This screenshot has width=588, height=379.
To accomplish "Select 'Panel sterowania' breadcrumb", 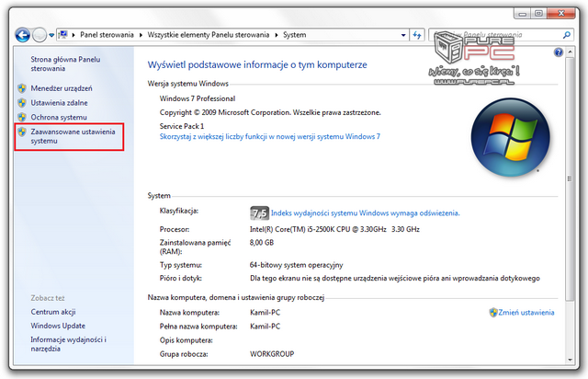I will coord(107,35).
